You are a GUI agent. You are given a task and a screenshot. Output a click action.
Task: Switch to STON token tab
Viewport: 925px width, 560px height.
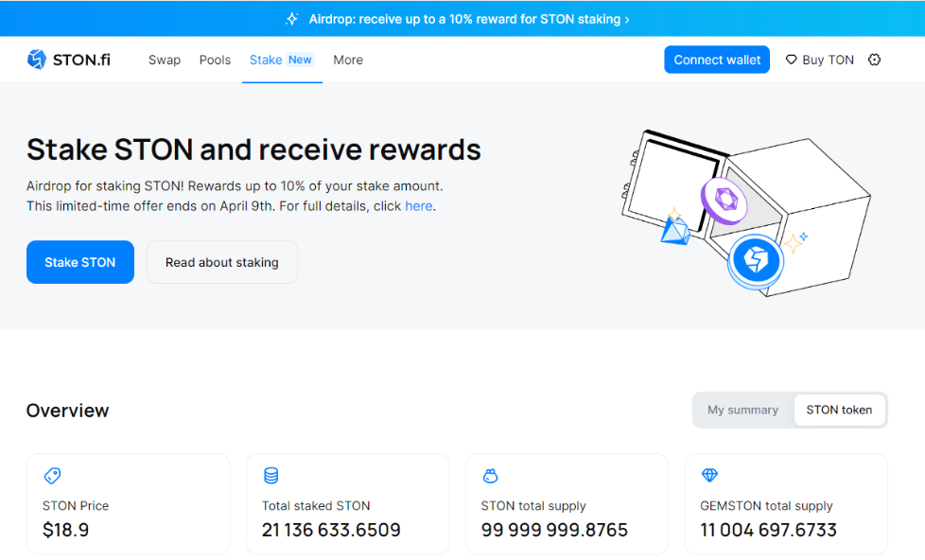[839, 411]
